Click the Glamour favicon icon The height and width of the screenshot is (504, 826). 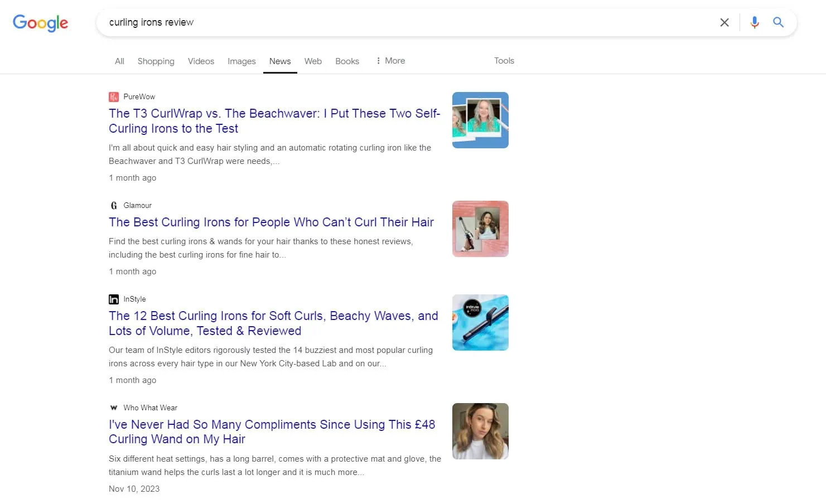(x=114, y=206)
